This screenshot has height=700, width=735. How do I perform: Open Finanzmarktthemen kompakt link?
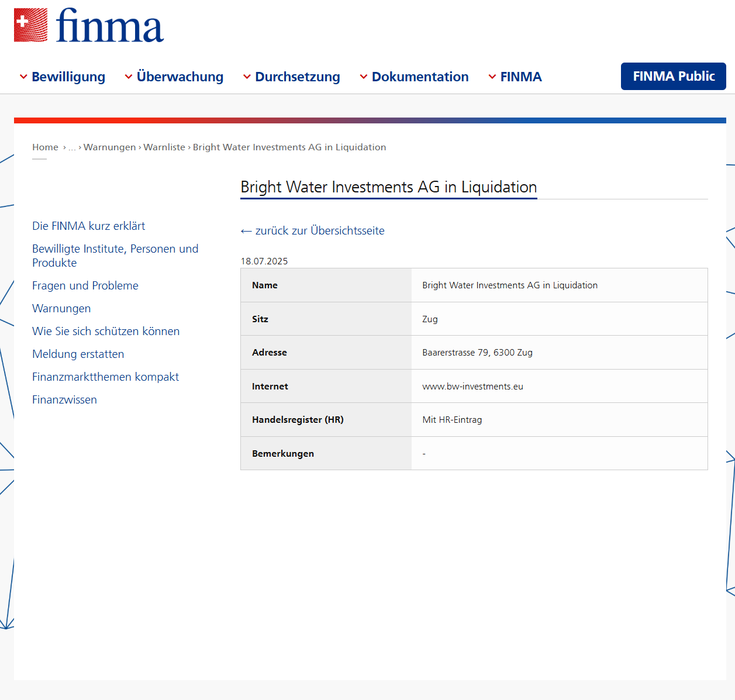tap(105, 377)
